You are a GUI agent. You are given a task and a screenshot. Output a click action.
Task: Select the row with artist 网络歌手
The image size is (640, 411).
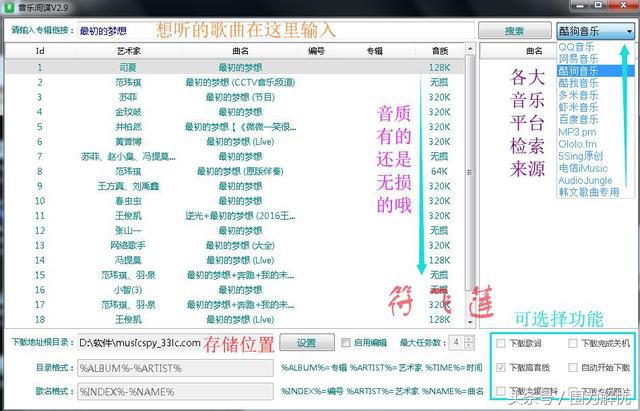235,245
